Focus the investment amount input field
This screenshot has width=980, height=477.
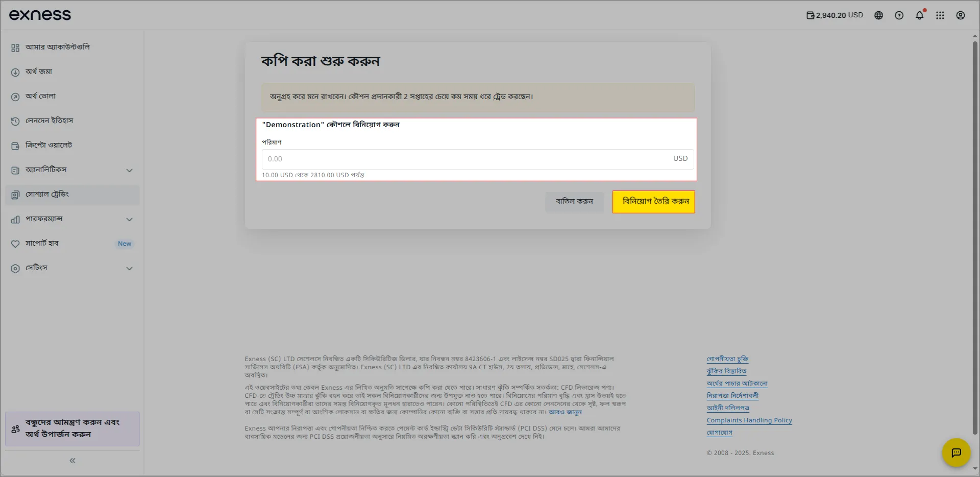478,159
